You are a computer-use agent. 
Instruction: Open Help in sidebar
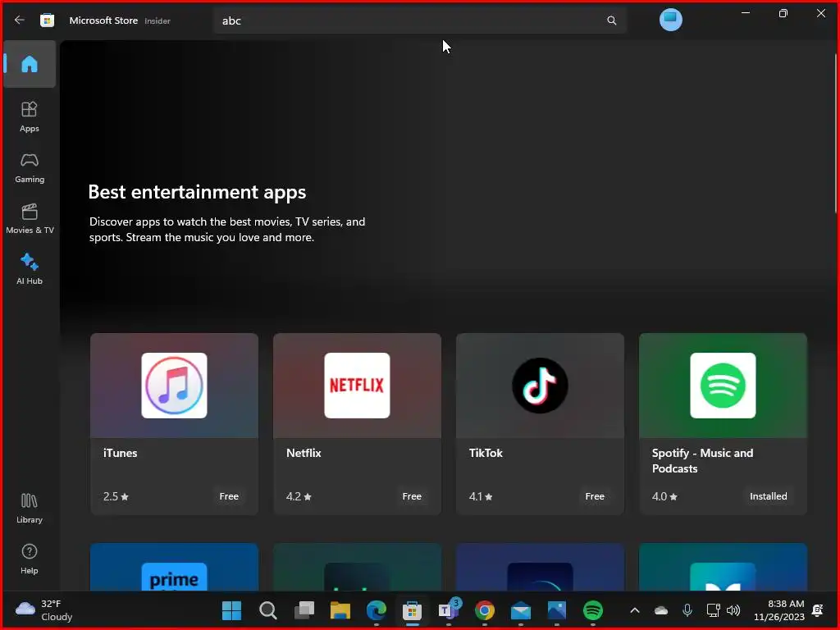(x=30, y=559)
